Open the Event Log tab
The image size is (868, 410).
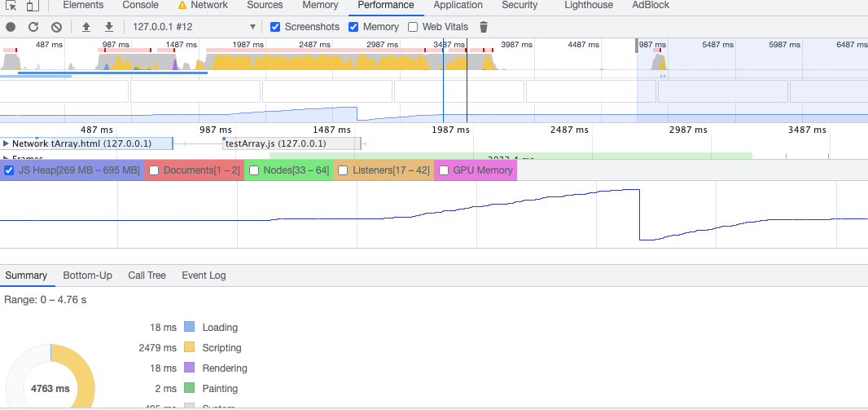pos(204,276)
